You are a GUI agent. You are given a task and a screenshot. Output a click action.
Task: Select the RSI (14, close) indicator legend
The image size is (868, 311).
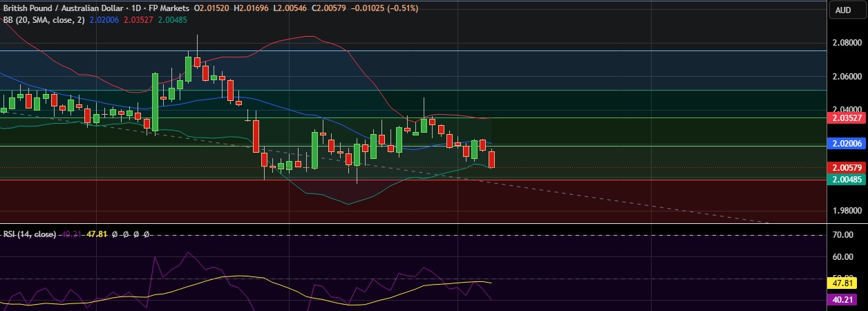tap(29, 234)
